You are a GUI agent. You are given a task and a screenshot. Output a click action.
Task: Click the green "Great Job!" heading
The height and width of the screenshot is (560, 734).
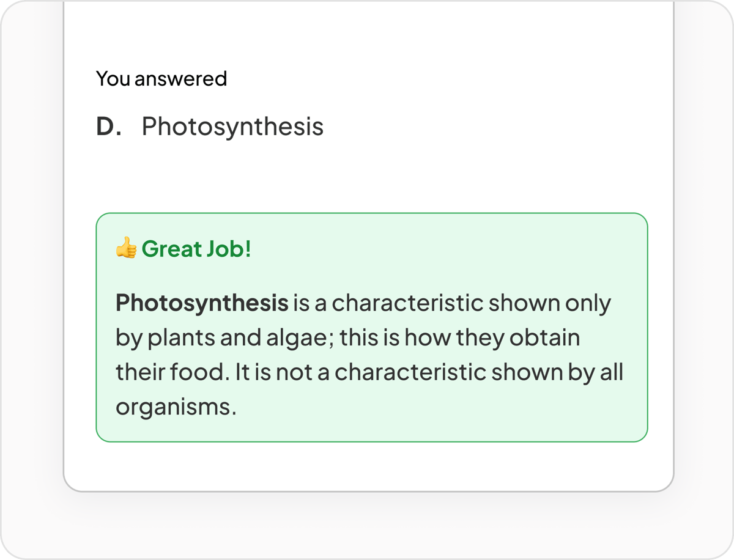196,249
